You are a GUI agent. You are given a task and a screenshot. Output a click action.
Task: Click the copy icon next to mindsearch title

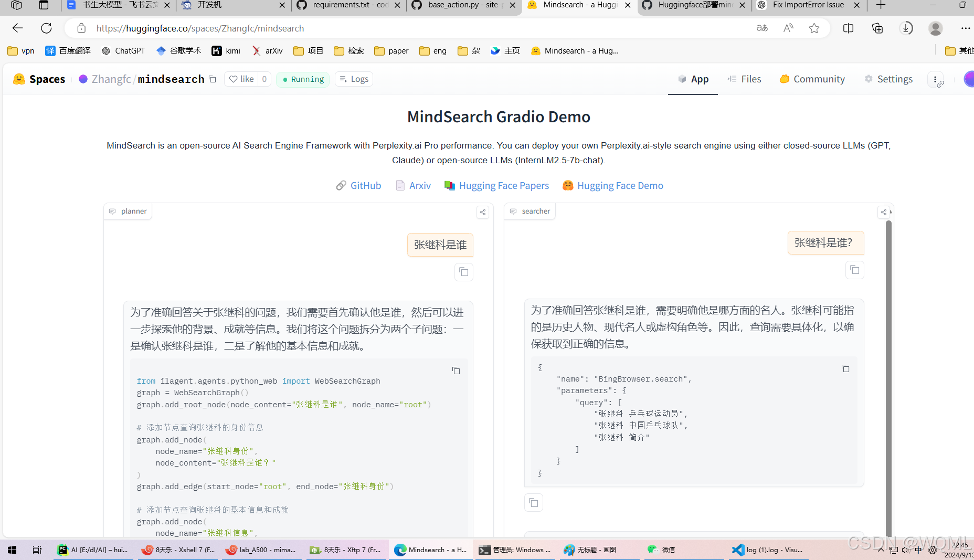(212, 78)
